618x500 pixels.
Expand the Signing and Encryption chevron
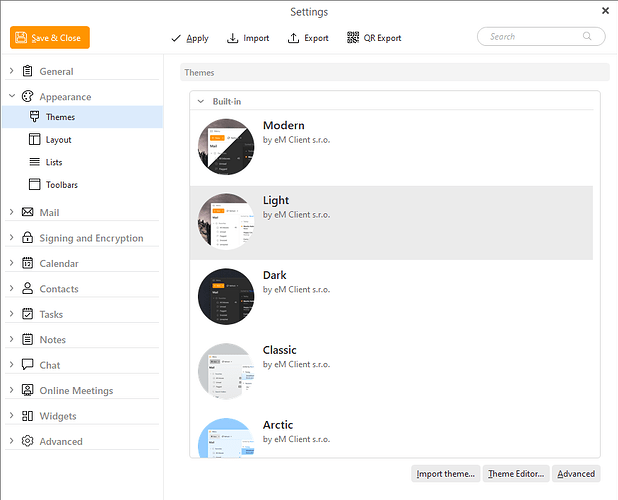click(11, 237)
